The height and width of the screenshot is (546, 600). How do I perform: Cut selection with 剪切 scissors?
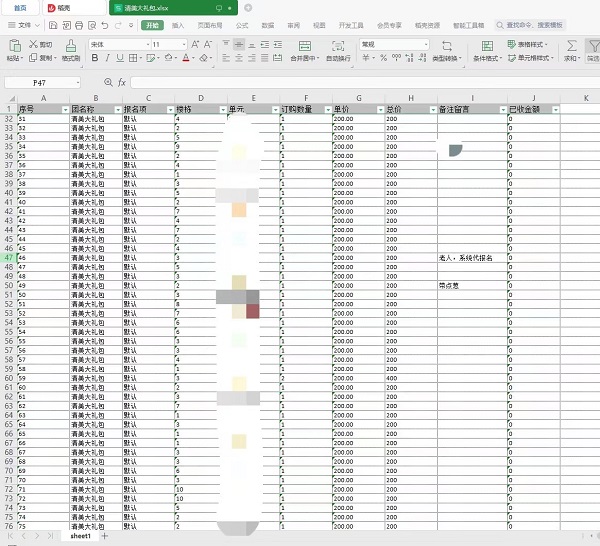[41, 44]
